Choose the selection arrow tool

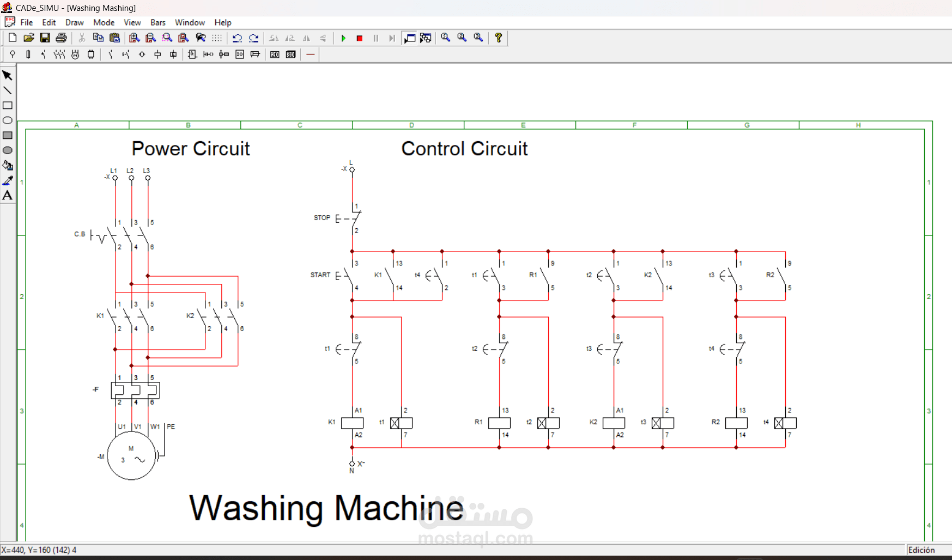8,76
